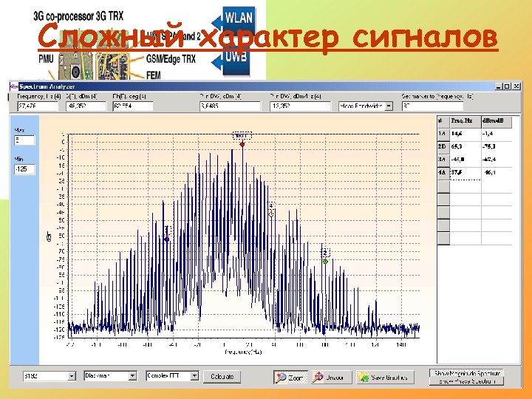
Task: Click the Frequency, Hz (4) input field
Action: click(38, 106)
